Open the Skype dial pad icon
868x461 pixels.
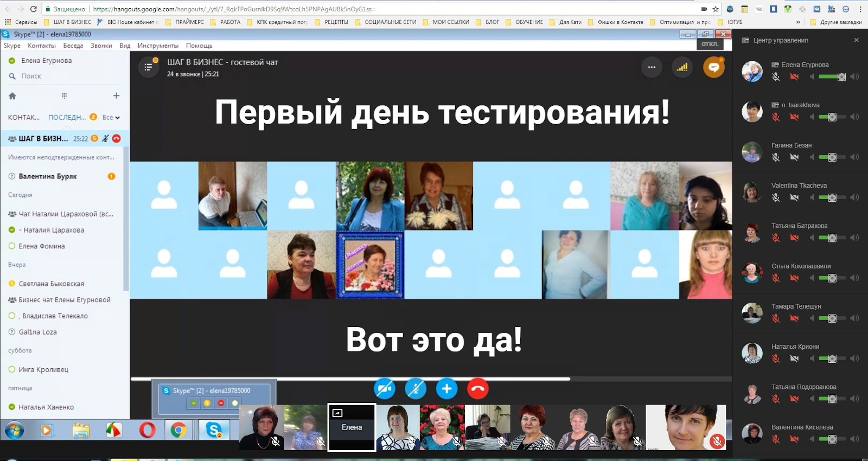pyautogui.click(x=64, y=96)
